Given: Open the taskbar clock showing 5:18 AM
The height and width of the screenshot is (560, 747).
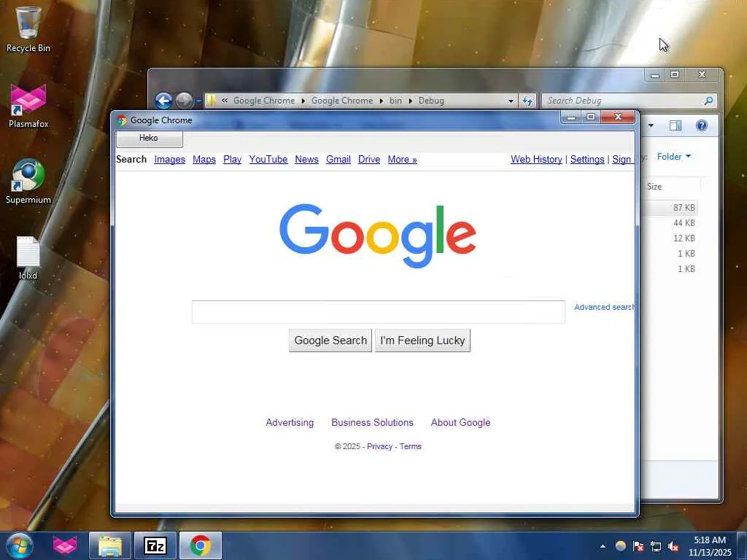Looking at the screenshot, I should [710, 545].
